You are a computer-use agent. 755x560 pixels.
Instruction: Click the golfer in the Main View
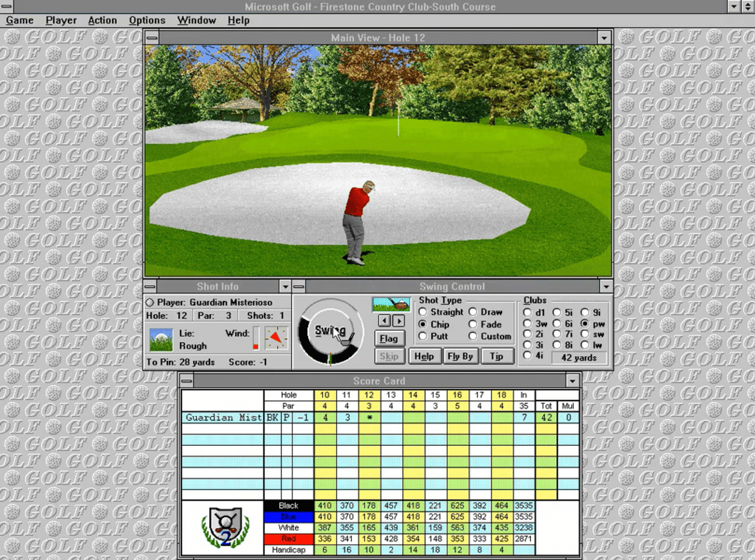(357, 223)
